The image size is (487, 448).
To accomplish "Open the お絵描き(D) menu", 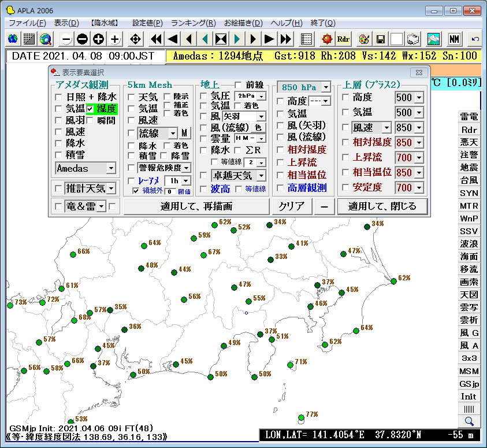I will [244, 23].
